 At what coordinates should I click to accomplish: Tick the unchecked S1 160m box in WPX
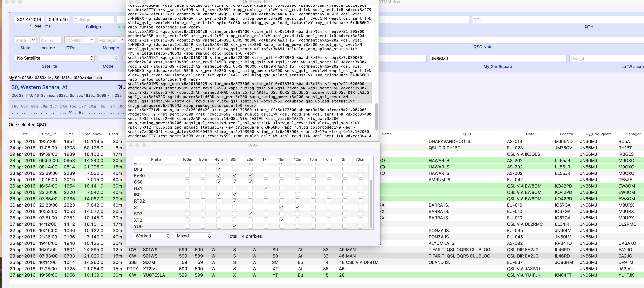click(x=187, y=207)
